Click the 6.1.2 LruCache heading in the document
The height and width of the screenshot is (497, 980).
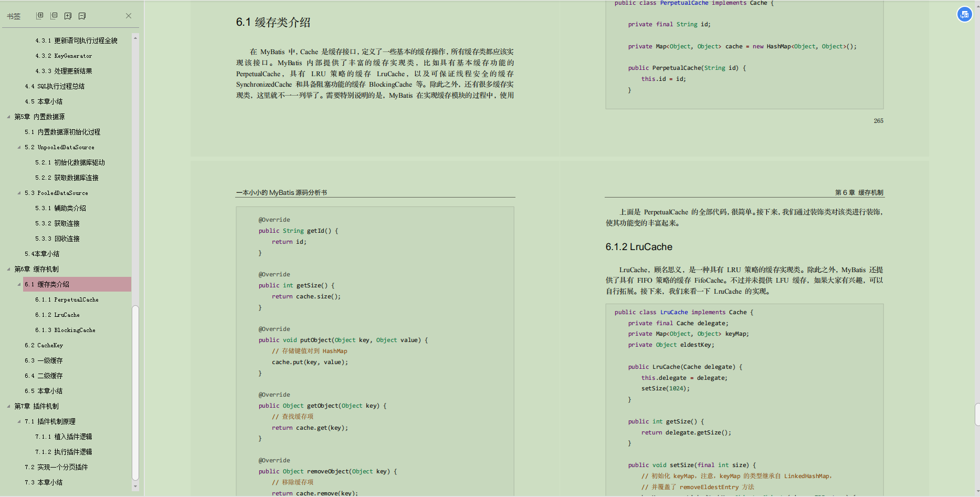point(639,247)
